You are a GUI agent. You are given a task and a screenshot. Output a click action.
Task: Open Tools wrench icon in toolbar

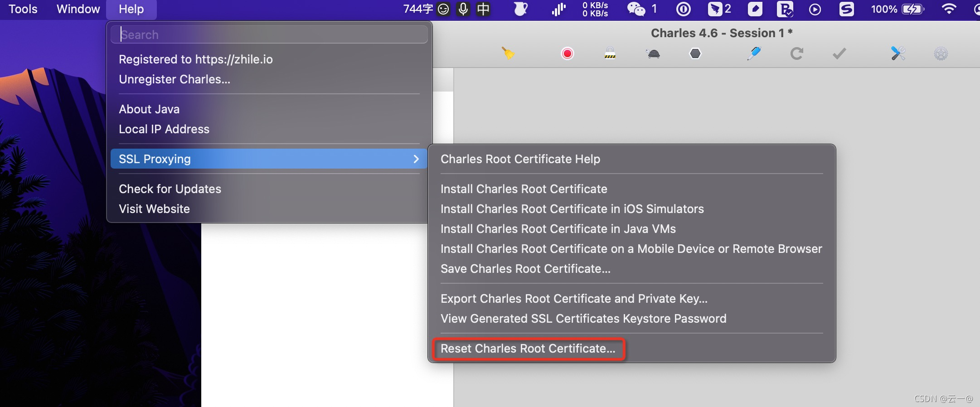(x=898, y=53)
